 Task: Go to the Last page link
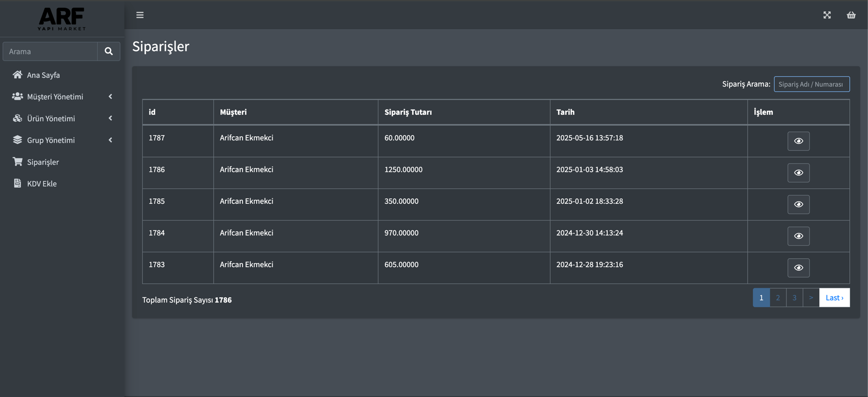click(x=834, y=297)
